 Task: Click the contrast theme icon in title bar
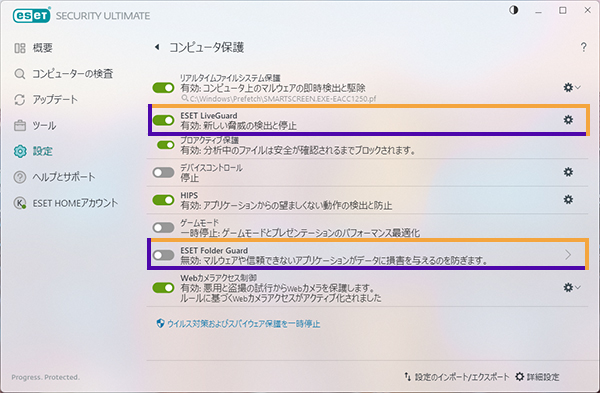coord(514,10)
